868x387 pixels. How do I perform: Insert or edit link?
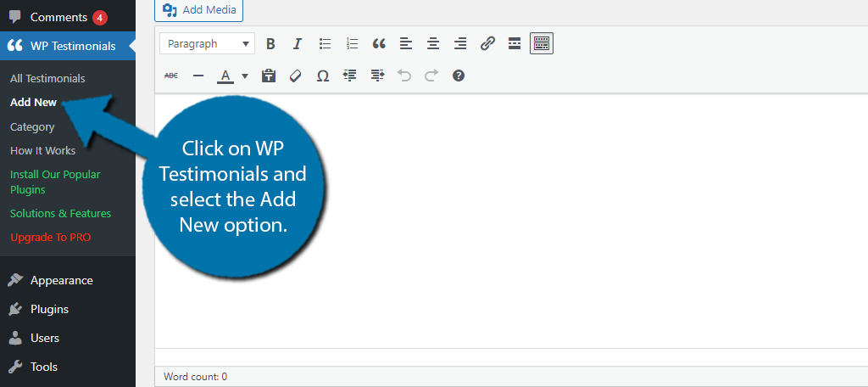click(x=487, y=44)
